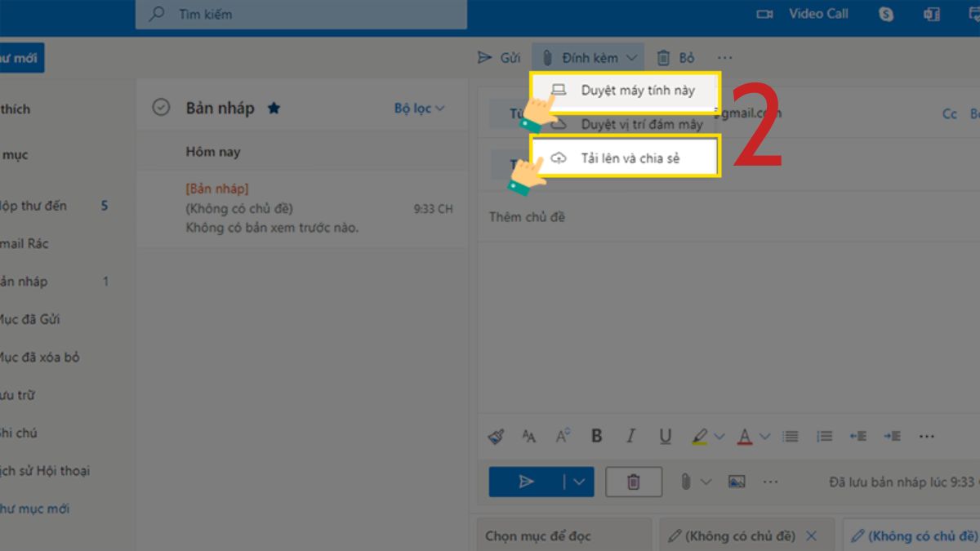Screen dimensions: 980x551
Task: Click the bottom discard trash button
Action: (634, 482)
